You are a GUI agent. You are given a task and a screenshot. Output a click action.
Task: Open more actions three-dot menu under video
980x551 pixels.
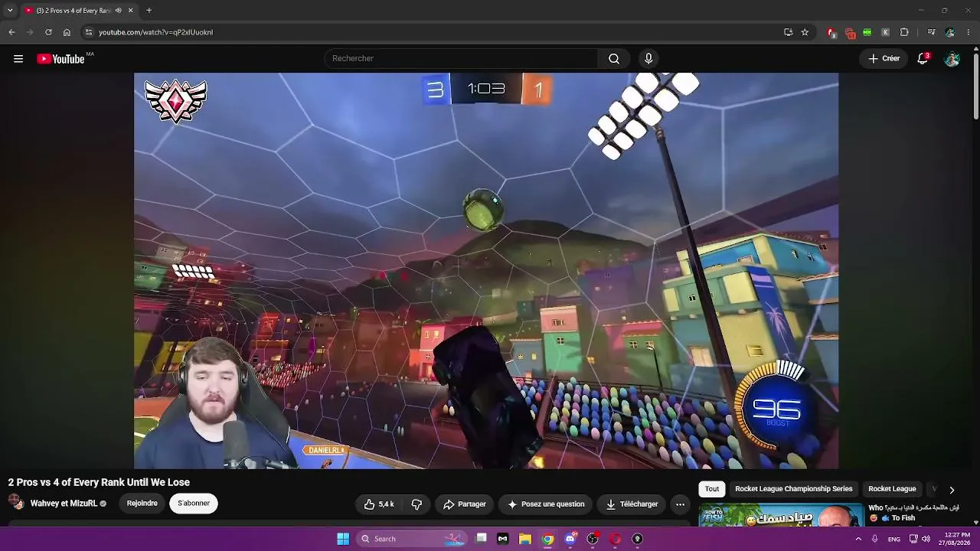[x=680, y=504]
